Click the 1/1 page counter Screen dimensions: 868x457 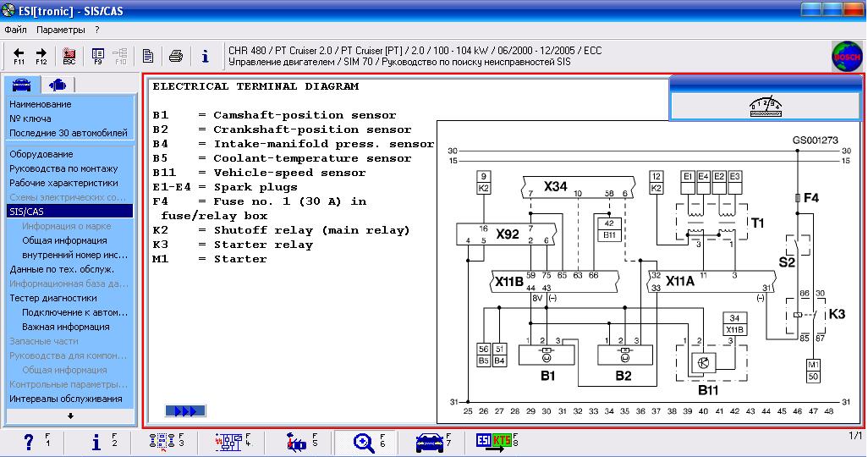(855, 436)
